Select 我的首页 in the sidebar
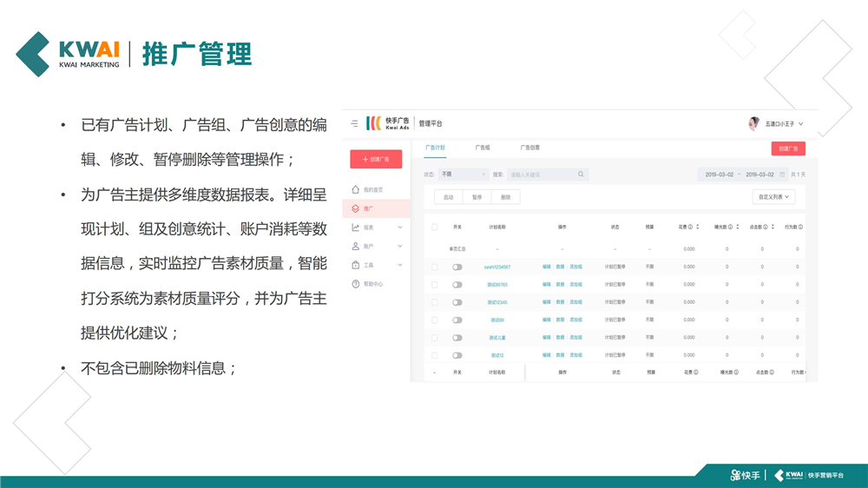This screenshot has width=868, height=488. point(373,190)
